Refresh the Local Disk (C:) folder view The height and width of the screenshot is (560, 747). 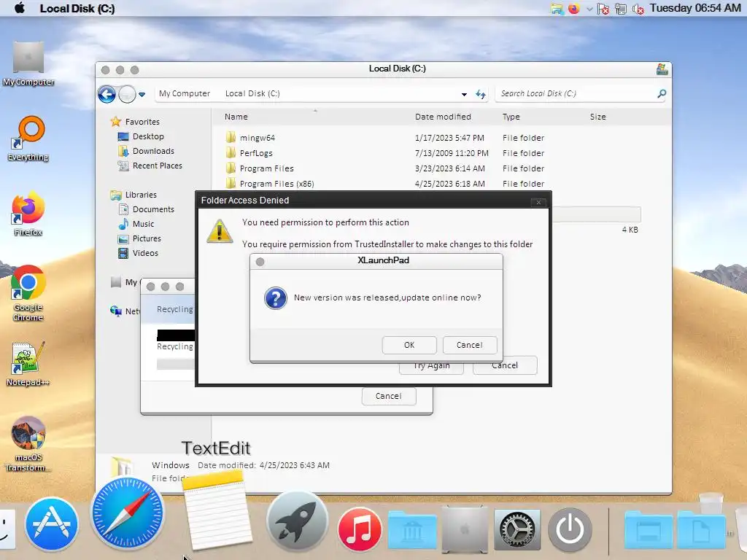click(481, 94)
